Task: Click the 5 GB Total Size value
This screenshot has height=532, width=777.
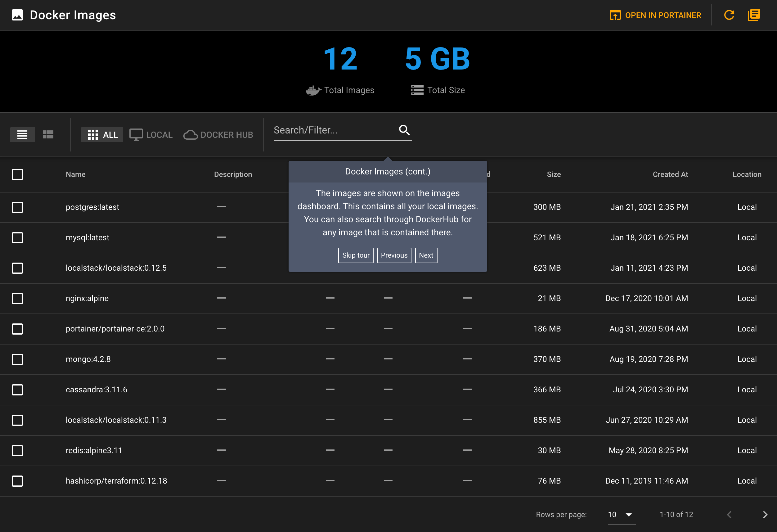Action: coord(438,59)
